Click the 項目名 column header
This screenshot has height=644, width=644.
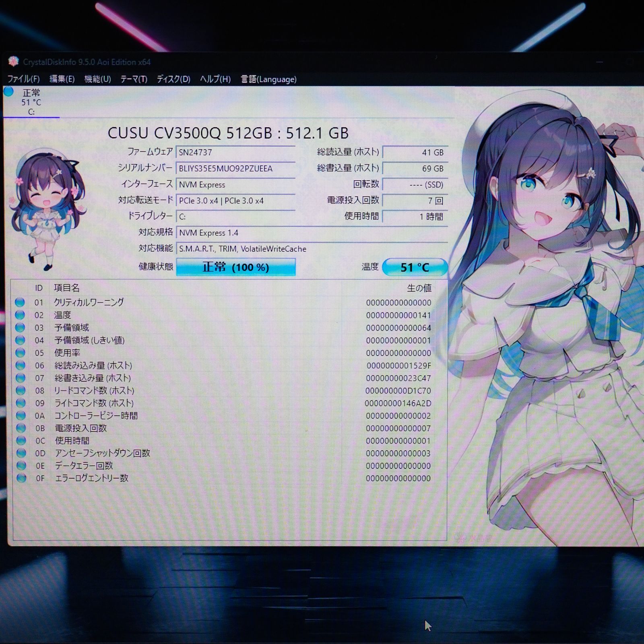click(67, 288)
